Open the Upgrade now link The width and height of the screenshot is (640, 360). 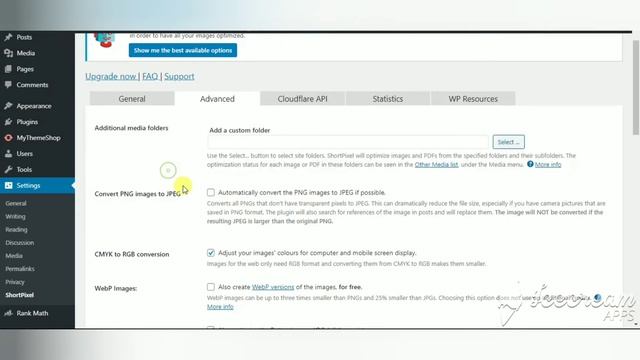pos(111,76)
